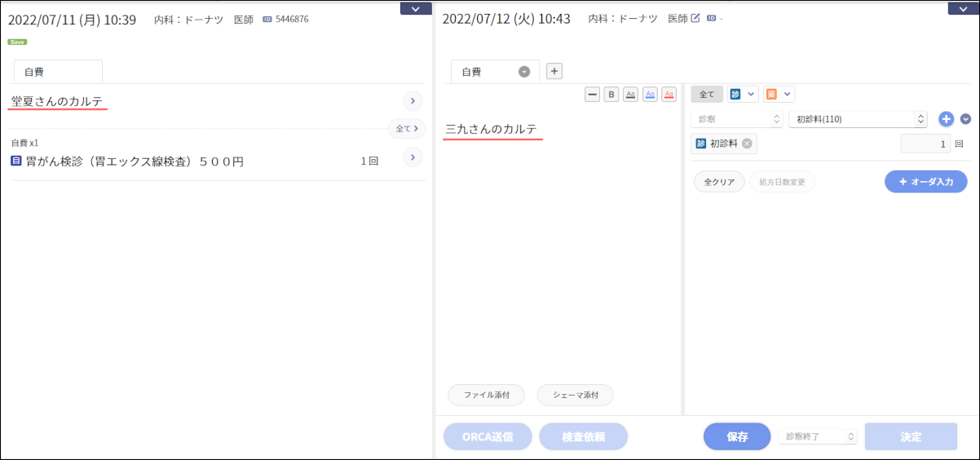Remove the 初診料 chip with its x
Viewport: 980px width, 460px height.
[x=747, y=144]
